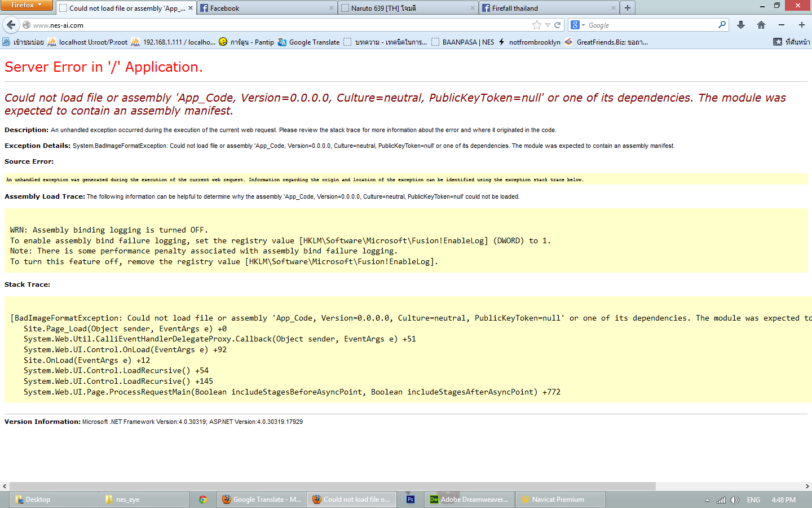This screenshot has height=508, width=812.
Task: Click the 'WRN: Assembly binding logging is turned OFF.' line
Action: point(109,230)
